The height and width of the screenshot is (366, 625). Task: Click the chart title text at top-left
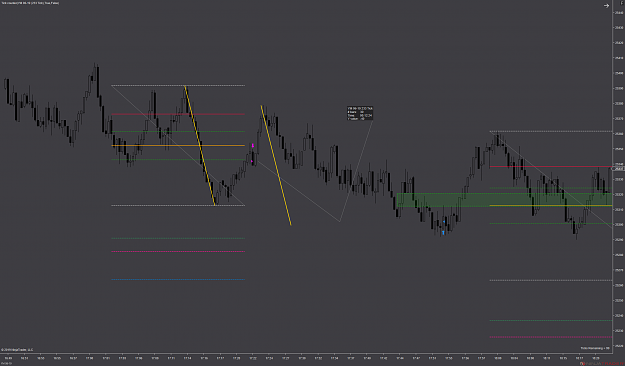point(30,3)
